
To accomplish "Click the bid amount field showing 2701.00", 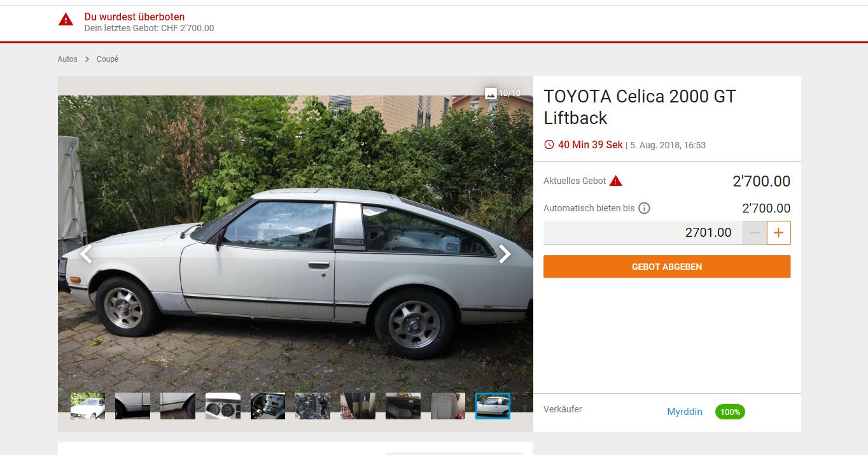I will click(x=643, y=233).
